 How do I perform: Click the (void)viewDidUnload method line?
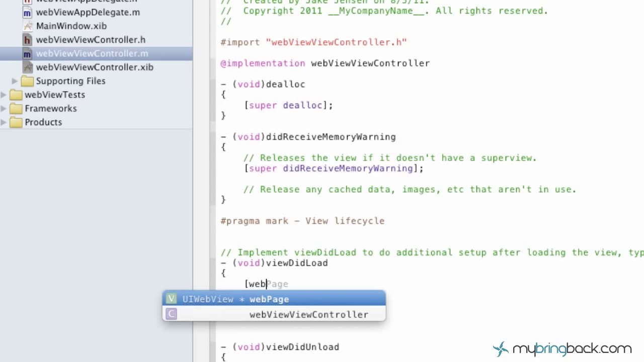[280, 347]
